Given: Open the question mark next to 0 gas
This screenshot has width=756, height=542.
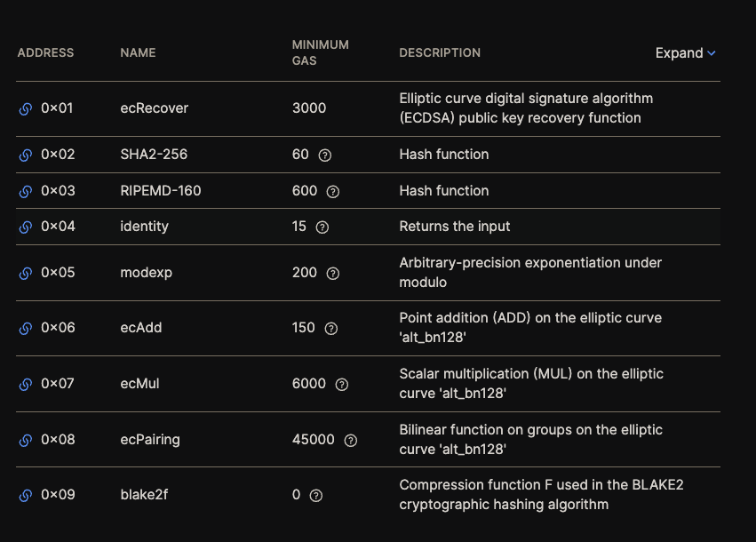Looking at the screenshot, I should point(315,495).
